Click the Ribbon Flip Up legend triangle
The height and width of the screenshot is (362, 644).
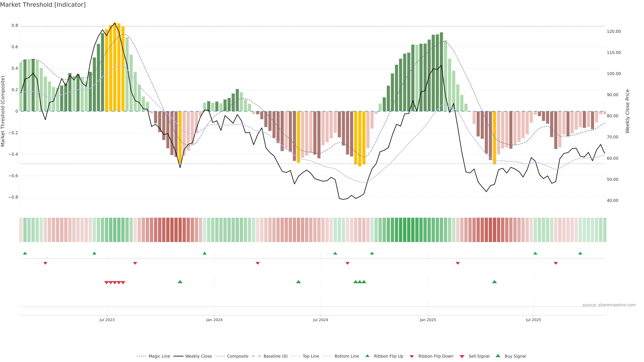[367, 356]
